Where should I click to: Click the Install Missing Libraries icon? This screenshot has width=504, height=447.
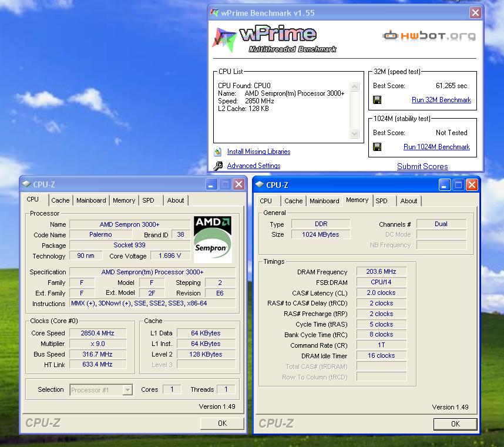click(218, 152)
